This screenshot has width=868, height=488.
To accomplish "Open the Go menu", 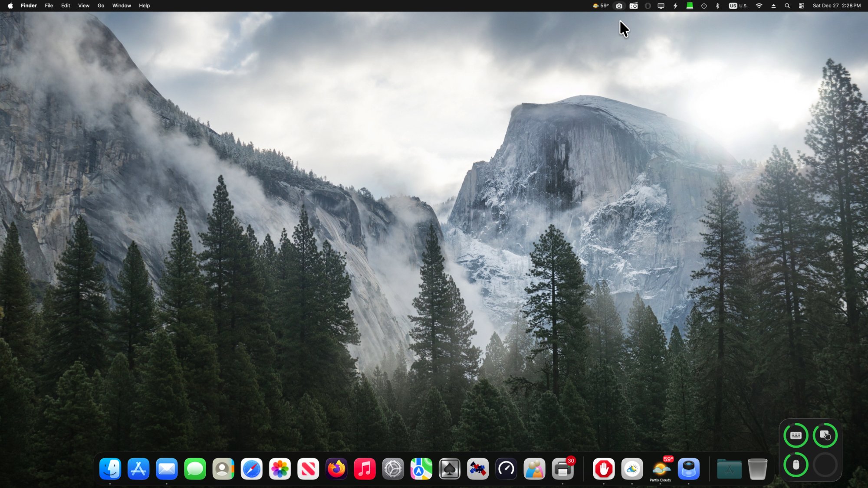I will tap(101, 6).
